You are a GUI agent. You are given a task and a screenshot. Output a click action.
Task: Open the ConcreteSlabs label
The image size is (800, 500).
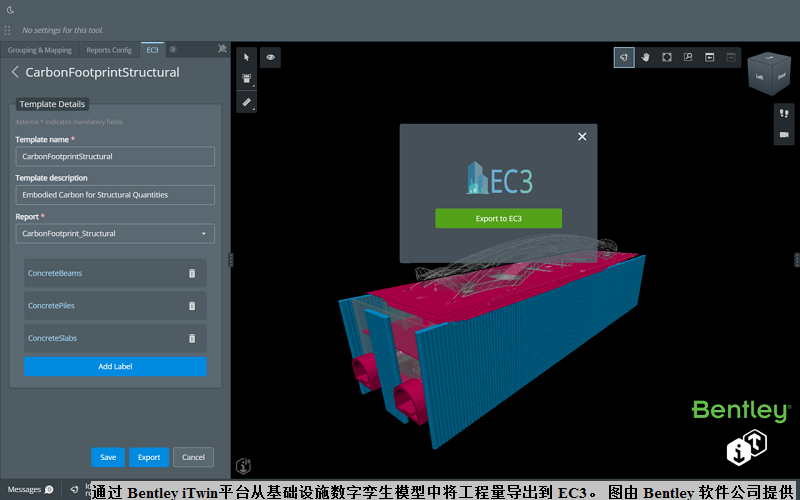coord(53,338)
